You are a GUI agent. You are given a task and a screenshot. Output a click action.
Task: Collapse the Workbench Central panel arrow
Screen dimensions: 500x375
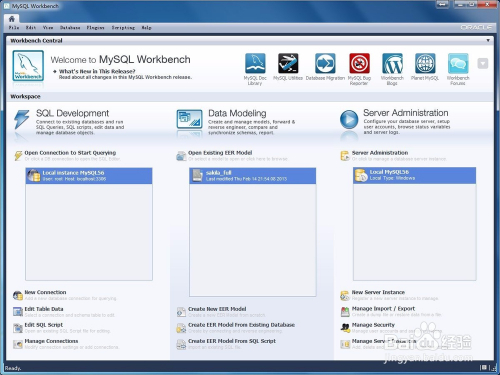point(488,40)
